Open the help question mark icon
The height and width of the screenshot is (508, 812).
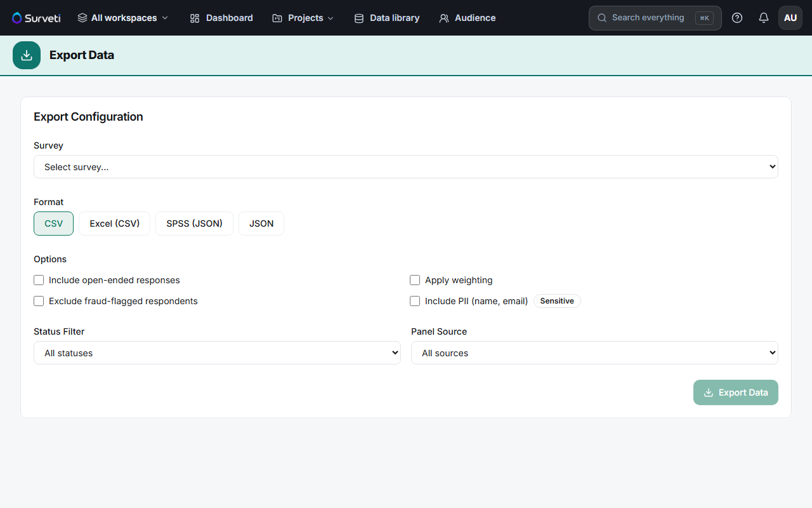tap(737, 18)
